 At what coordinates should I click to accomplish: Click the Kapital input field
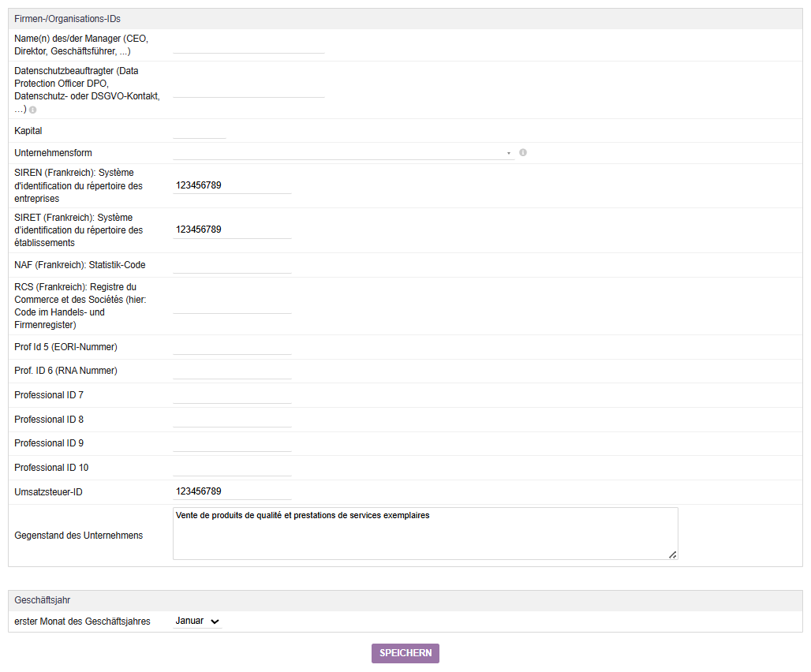pos(199,131)
